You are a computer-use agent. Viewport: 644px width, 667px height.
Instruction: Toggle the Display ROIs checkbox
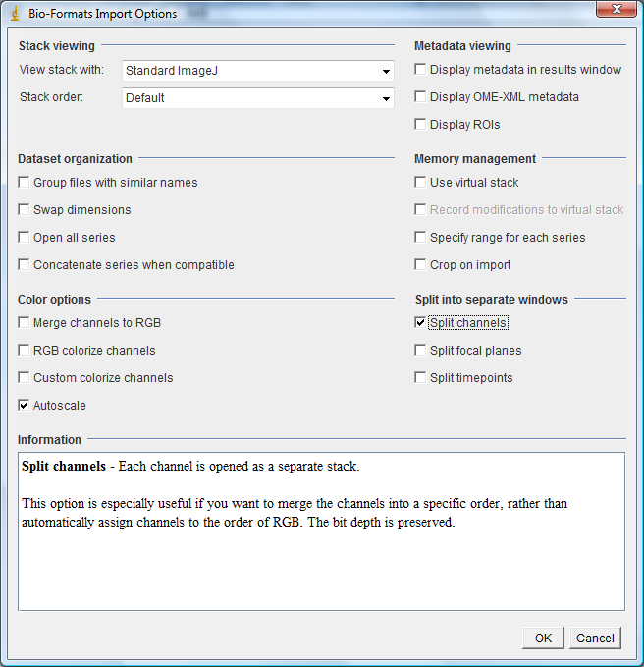coord(421,125)
